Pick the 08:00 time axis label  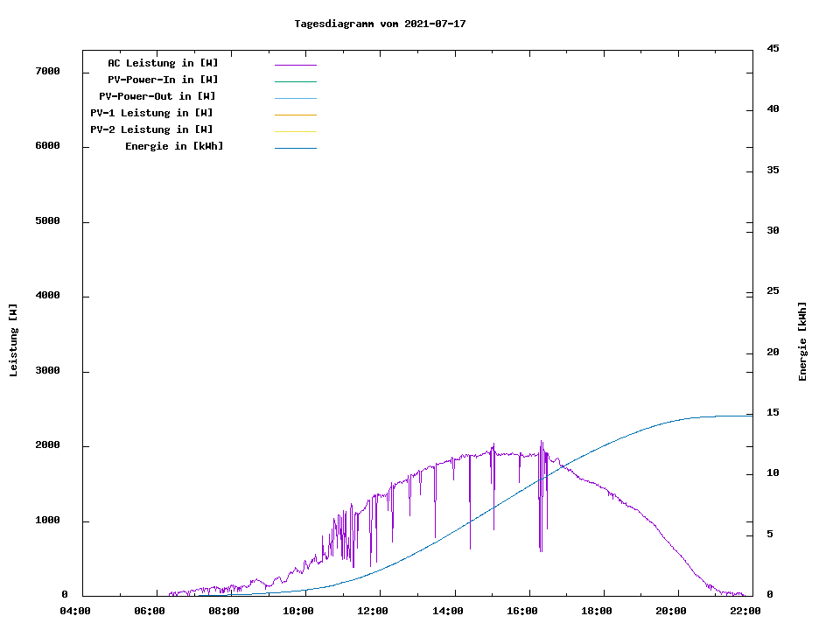[224, 611]
